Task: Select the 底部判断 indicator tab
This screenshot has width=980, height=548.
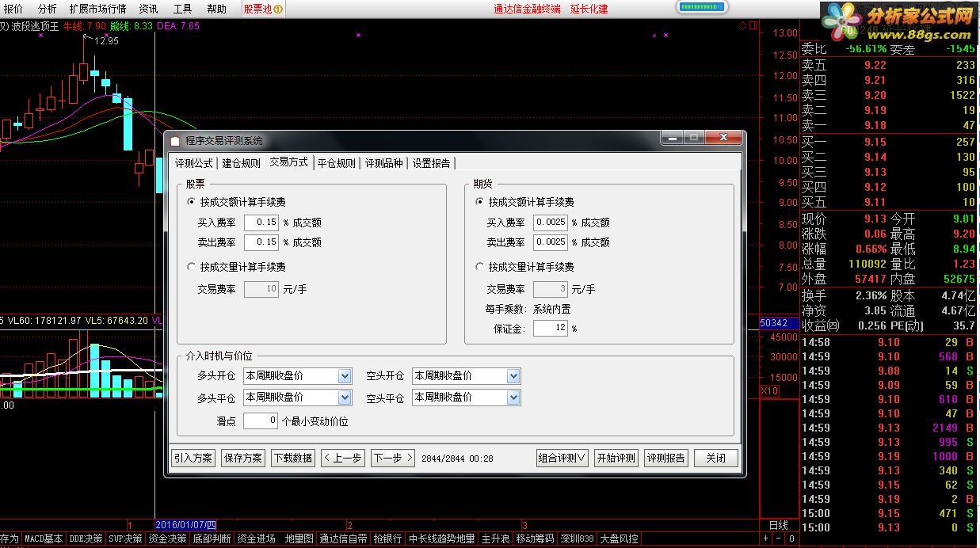Action: click(212, 538)
